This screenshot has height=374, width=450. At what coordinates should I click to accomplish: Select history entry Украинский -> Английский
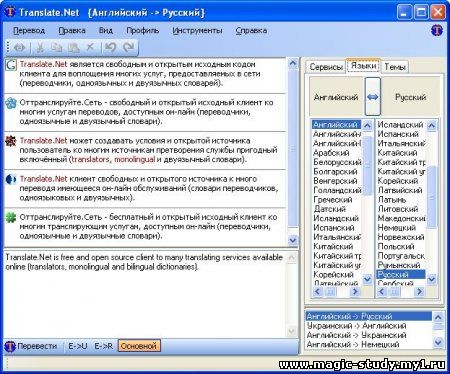[369, 326]
